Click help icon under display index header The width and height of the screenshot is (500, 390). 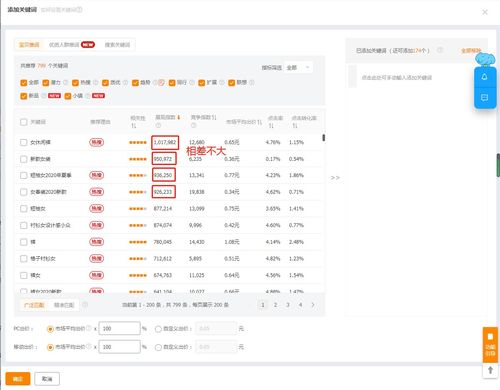point(158,125)
